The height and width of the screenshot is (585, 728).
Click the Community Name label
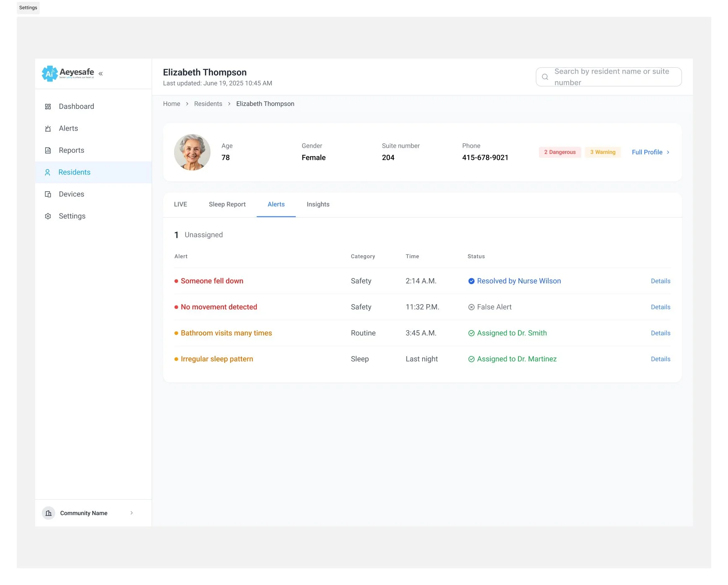[84, 513]
